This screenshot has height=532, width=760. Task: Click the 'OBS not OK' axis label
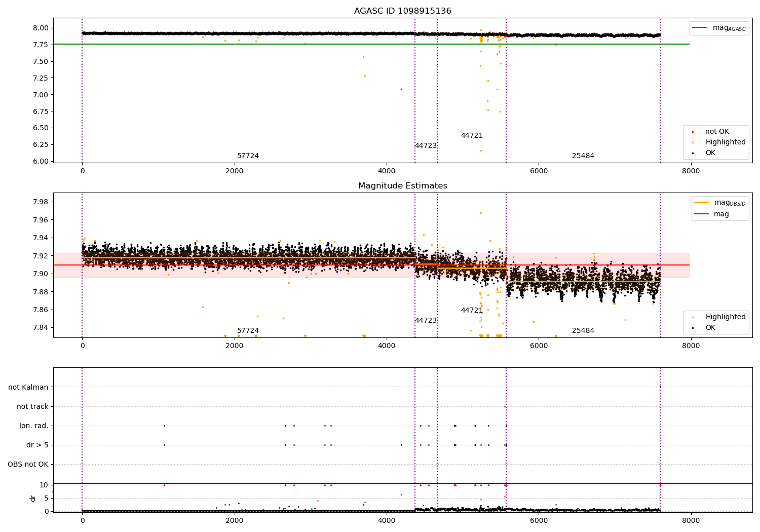click(x=28, y=465)
